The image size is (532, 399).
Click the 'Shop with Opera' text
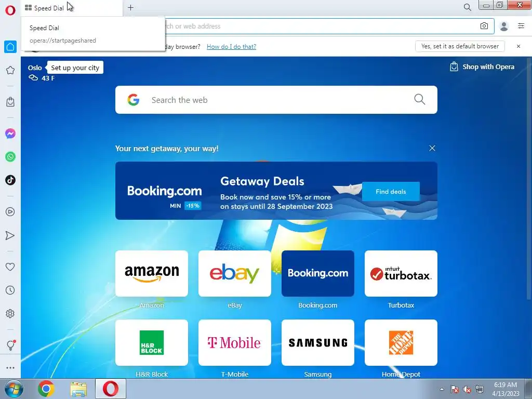click(488, 67)
